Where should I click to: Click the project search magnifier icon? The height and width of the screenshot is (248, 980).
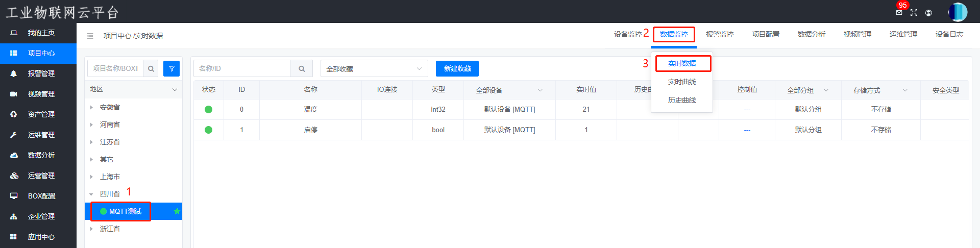(x=151, y=68)
